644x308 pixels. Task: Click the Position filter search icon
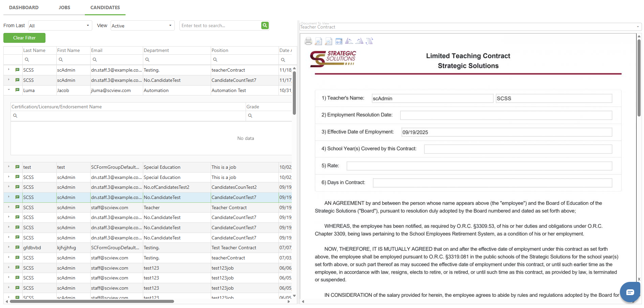click(215, 59)
